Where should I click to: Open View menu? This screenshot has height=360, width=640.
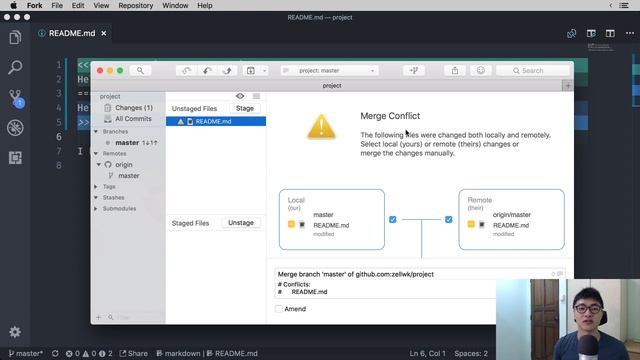click(101, 6)
